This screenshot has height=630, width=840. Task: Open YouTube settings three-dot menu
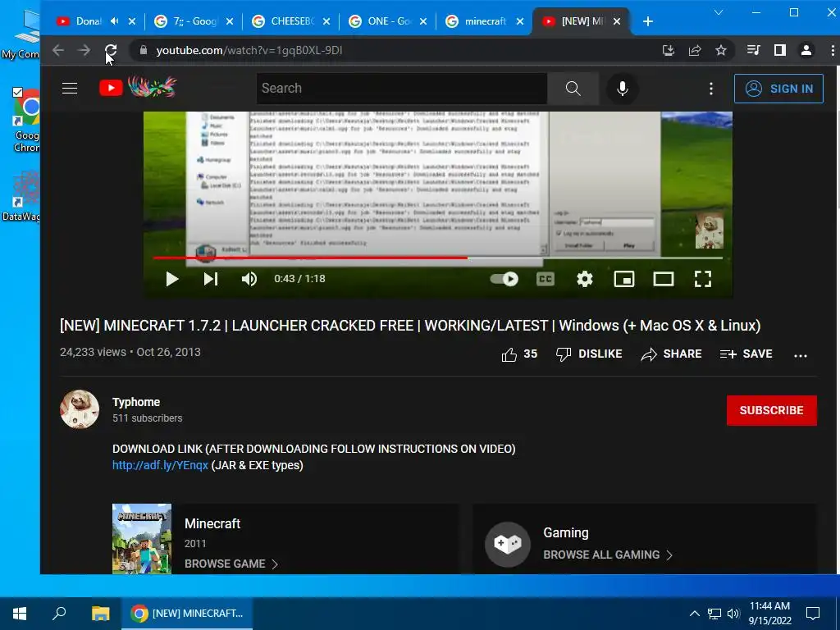click(x=711, y=89)
